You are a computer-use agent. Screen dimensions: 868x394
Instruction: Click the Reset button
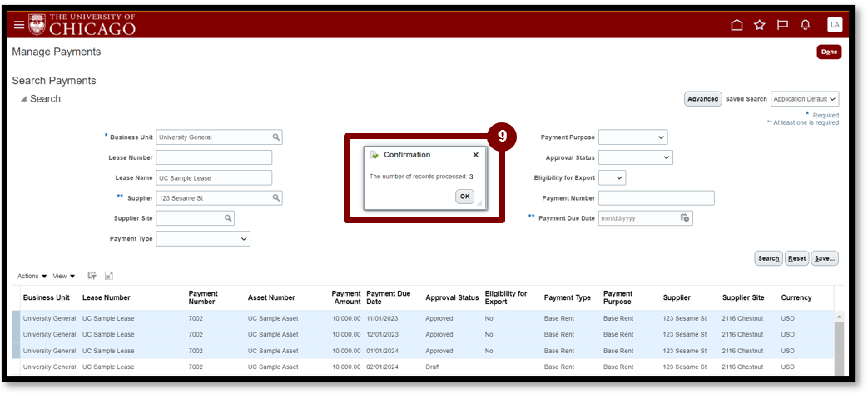pyautogui.click(x=796, y=258)
